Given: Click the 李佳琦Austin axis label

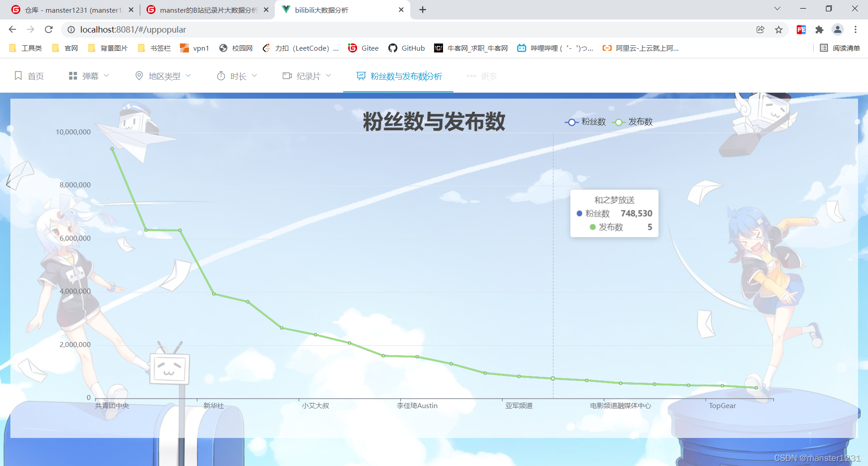Looking at the screenshot, I should pyautogui.click(x=417, y=406).
